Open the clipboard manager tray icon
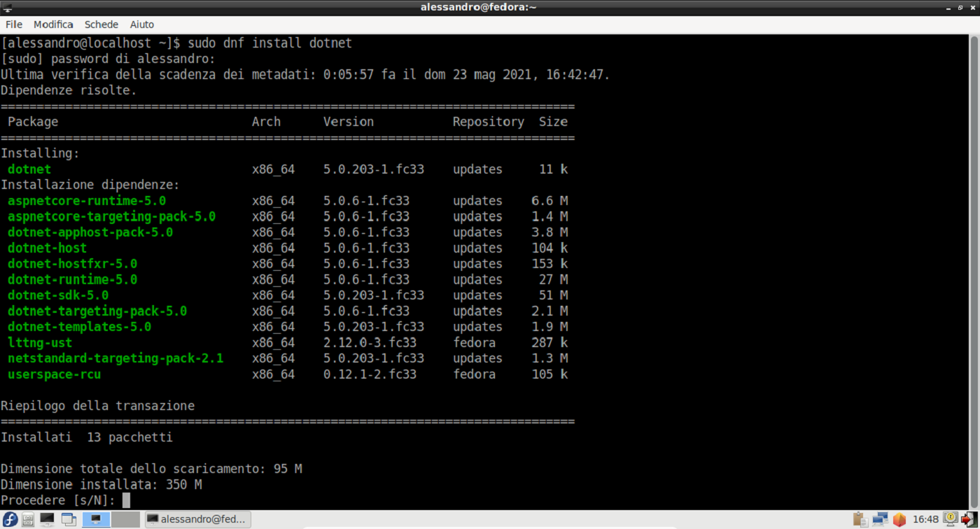The image size is (980, 529). tap(860, 519)
